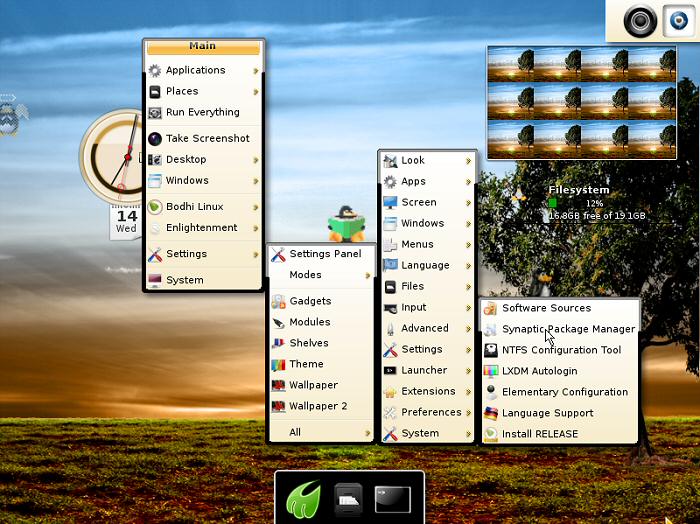Click the blue orb icon on top shelf
The width and height of the screenshot is (700, 524).
[x=679, y=21]
